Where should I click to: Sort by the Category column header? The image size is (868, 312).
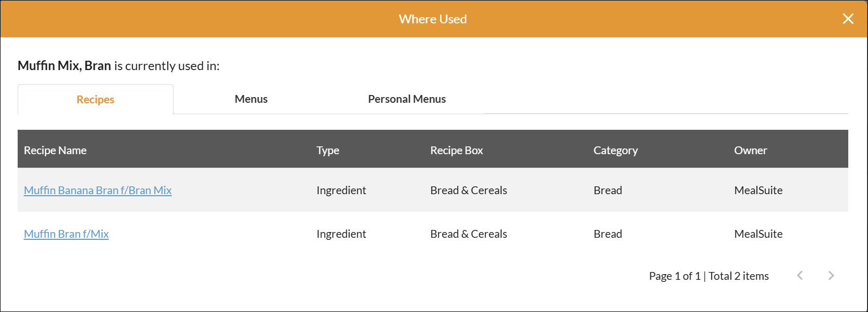click(x=616, y=151)
